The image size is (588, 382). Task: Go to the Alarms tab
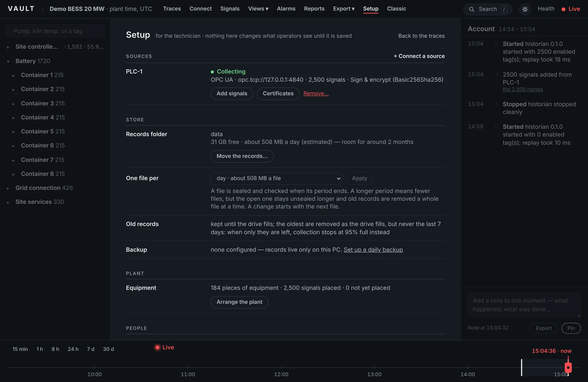click(286, 9)
